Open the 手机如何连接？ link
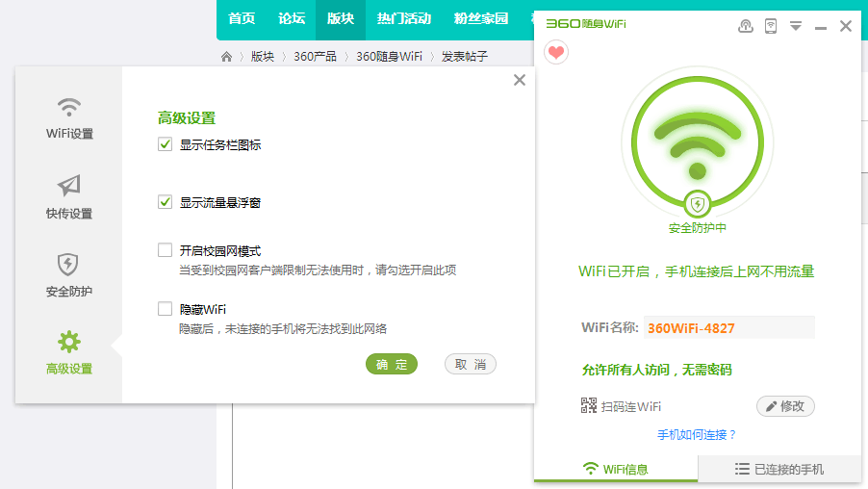Image resolution: width=868 pixels, height=489 pixels. (697, 435)
